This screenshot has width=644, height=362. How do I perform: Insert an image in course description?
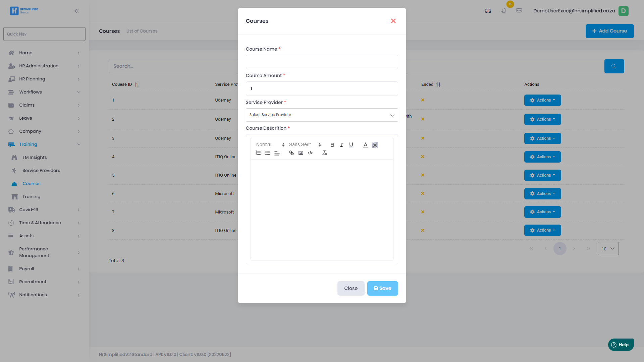[301, 153]
